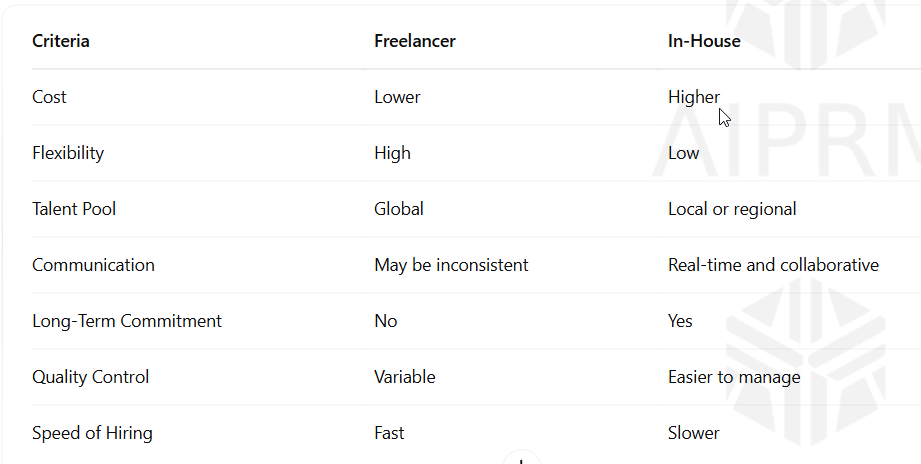Image resolution: width=921 pixels, height=464 pixels.
Task: Select the Speed of Hiring row label
Action: point(92,433)
